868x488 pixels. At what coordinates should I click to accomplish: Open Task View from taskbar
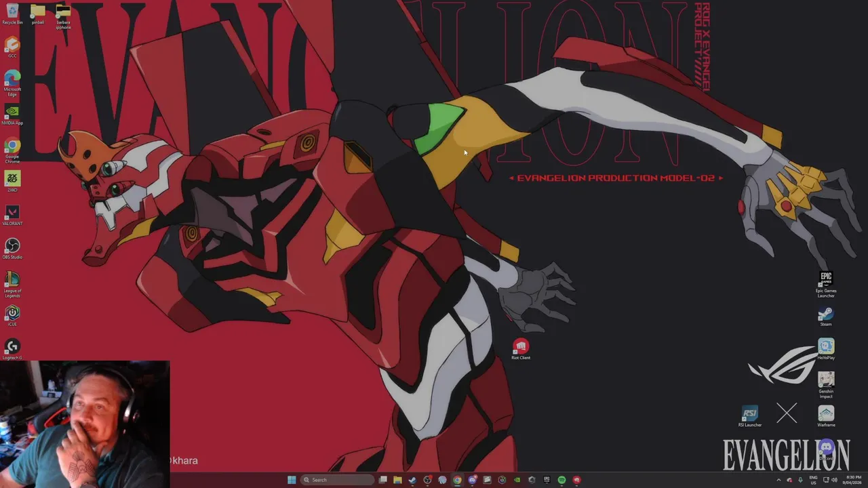click(x=383, y=480)
